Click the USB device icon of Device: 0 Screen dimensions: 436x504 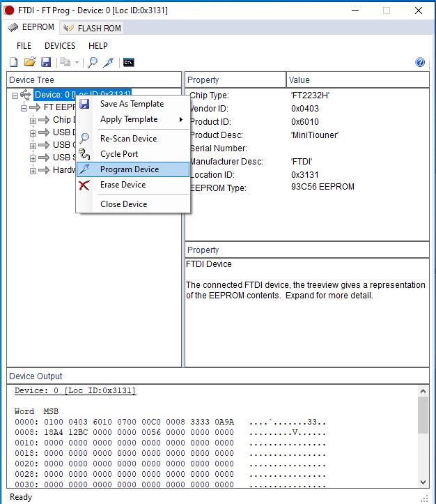[x=26, y=95]
